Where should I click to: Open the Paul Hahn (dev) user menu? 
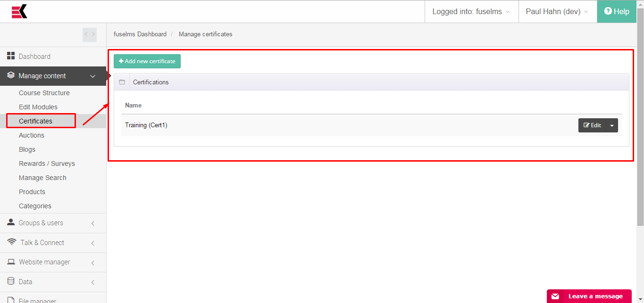(557, 11)
